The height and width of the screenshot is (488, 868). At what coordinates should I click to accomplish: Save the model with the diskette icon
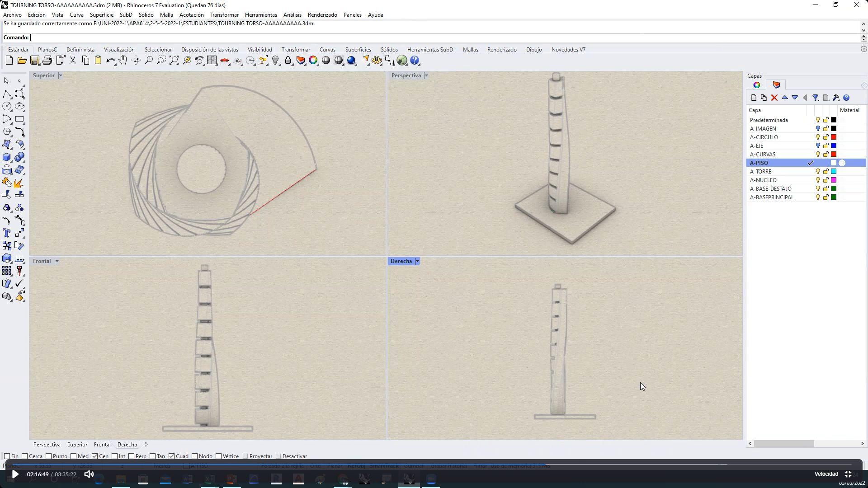click(x=34, y=61)
